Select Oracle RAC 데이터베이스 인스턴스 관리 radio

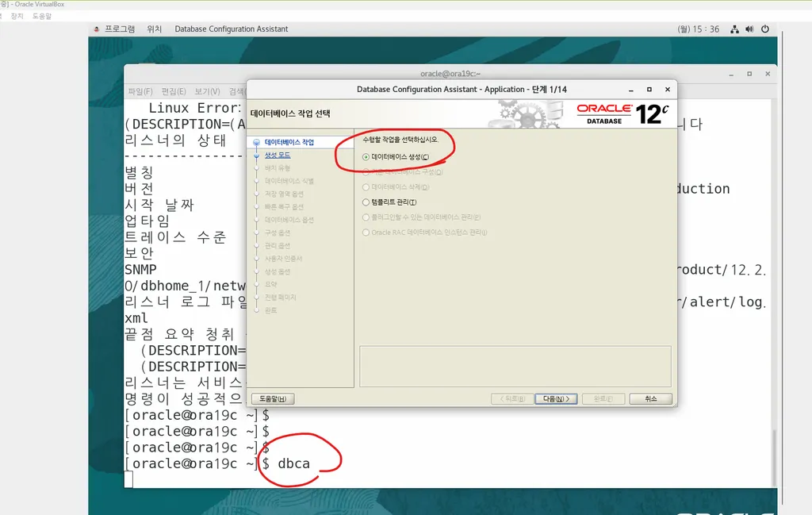366,233
